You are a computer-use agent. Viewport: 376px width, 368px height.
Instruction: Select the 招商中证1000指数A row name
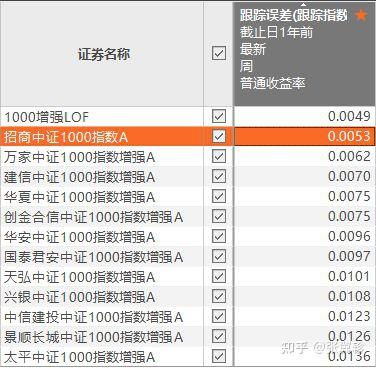66,137
